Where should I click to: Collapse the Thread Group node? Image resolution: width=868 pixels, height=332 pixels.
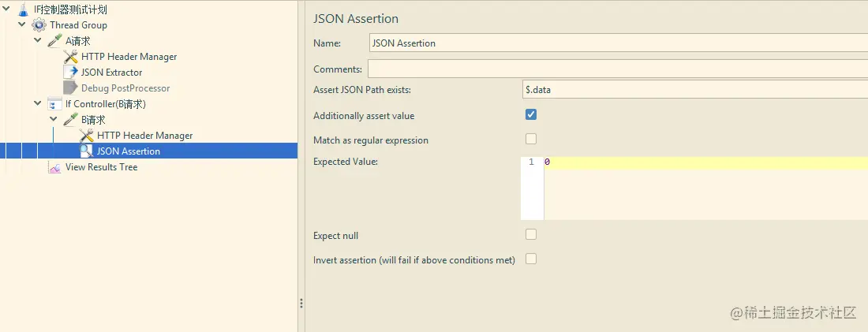(x=21, y=24)
